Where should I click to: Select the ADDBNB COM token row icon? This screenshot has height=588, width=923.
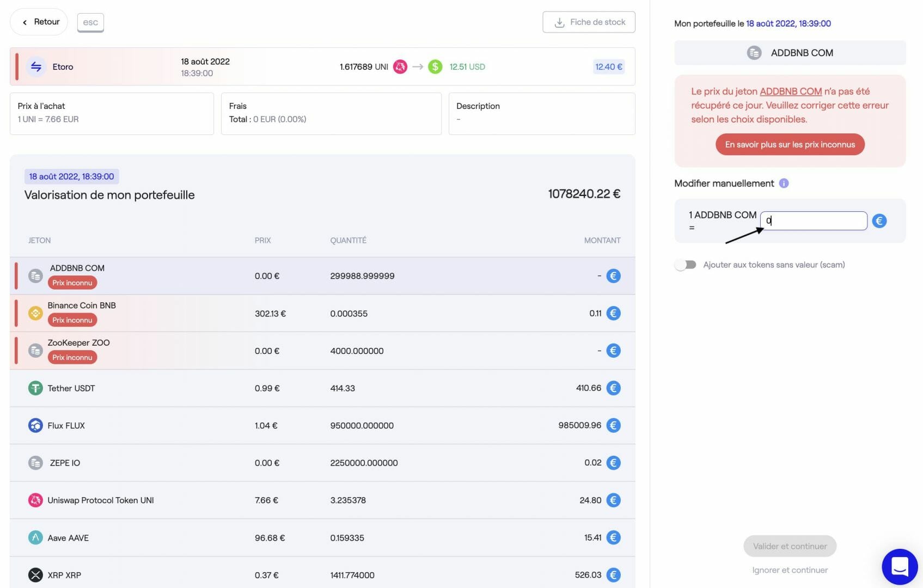point(35,276)
